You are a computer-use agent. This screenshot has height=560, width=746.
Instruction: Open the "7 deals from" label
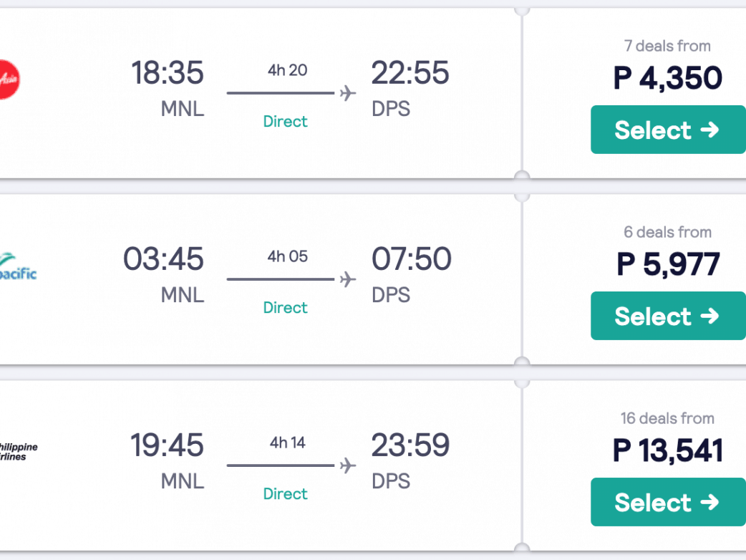(667, 46)
